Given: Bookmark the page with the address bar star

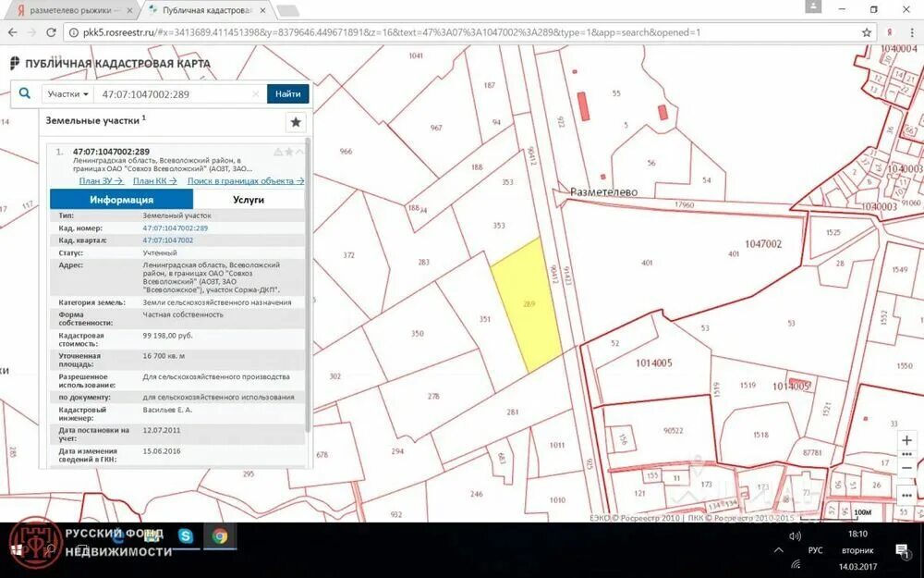Looking at the screenshot, I should (867, 32).
